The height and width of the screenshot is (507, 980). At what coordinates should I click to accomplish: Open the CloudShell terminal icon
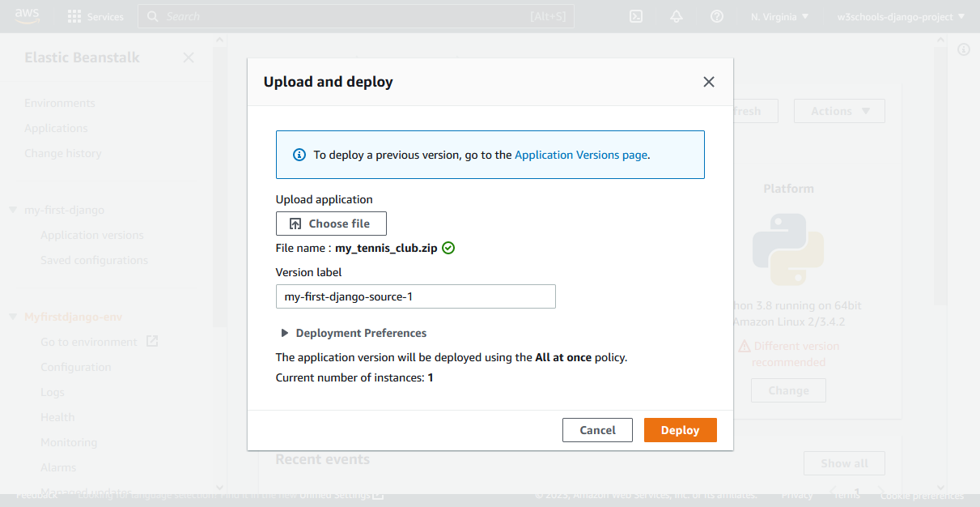point(636,16)
